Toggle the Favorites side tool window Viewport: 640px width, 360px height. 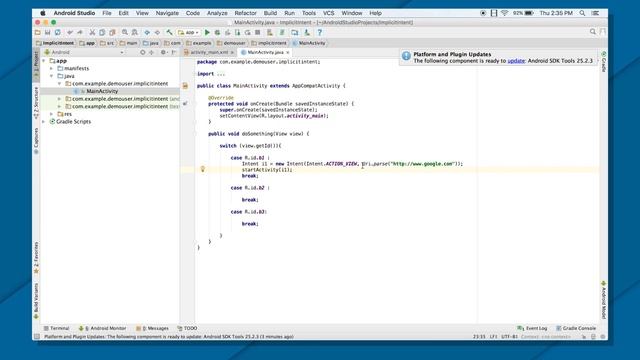[x=36, y=258]
